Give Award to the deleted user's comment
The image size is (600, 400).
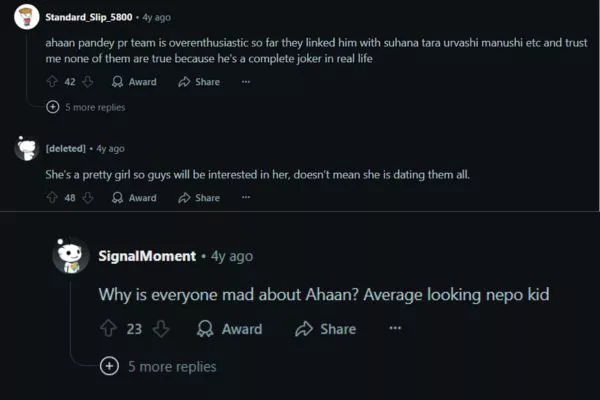click(x=134, y=198)
